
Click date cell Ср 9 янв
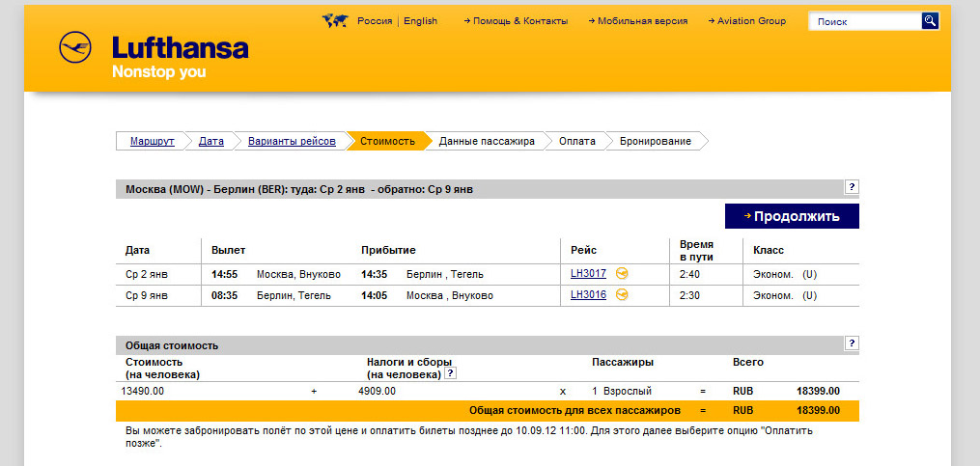pyautogui.click(x=147, y=295)
